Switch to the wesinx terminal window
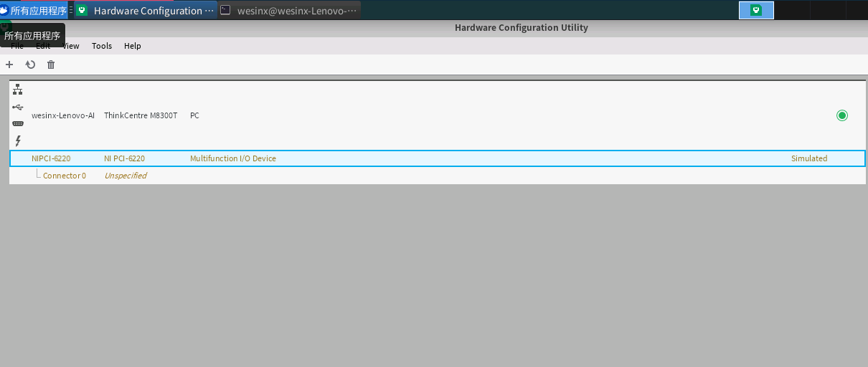The width and height of the screenshot is (868, 367). pyautogui.click(x=289, y=11)
